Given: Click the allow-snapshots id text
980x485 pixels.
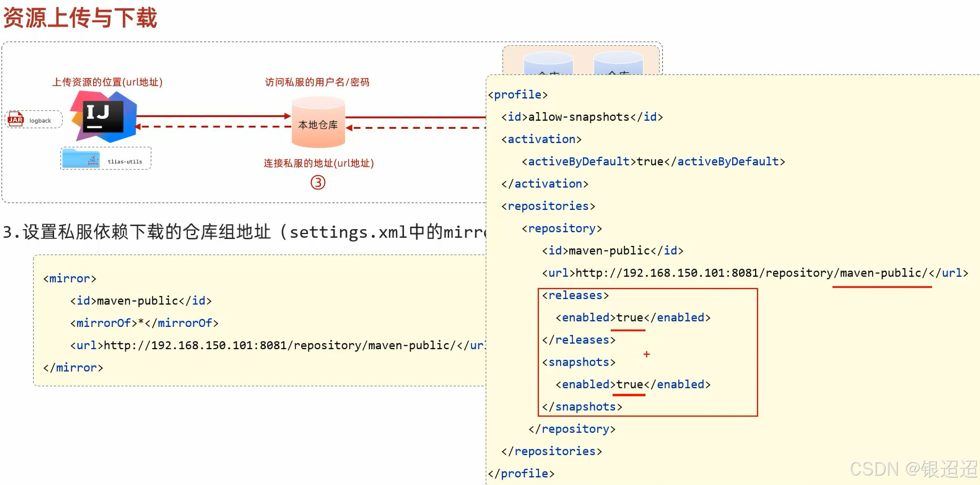Looking at the screenshot, I should click(x=579, y=117).
